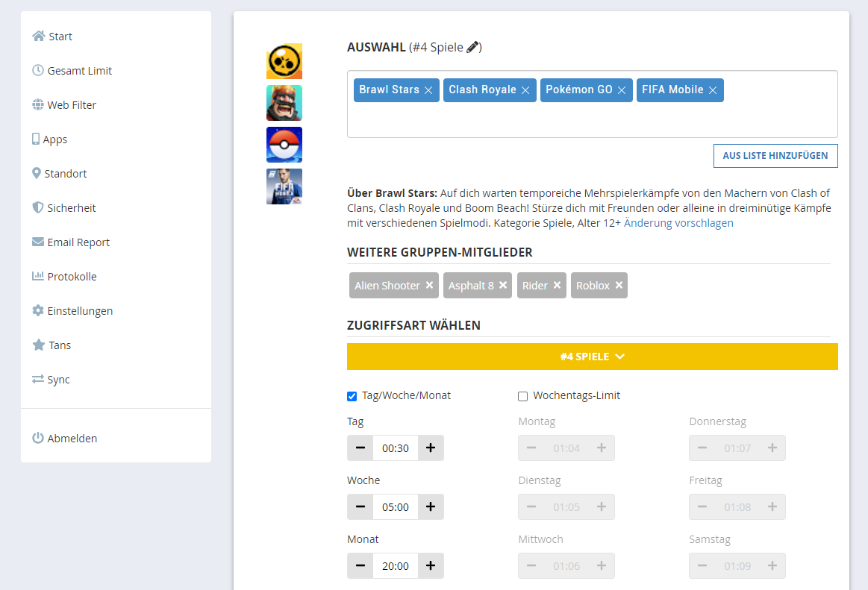Decrease the Tag limit with minus

tap(360, 448)
